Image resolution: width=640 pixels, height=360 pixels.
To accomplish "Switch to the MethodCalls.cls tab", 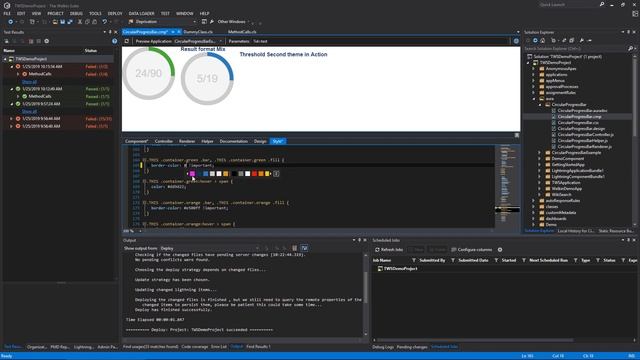I will click(x=242, y=31).
